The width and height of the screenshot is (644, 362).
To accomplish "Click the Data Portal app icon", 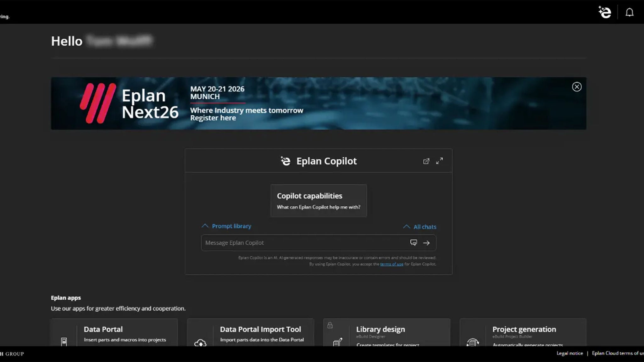I will [64, 342].
